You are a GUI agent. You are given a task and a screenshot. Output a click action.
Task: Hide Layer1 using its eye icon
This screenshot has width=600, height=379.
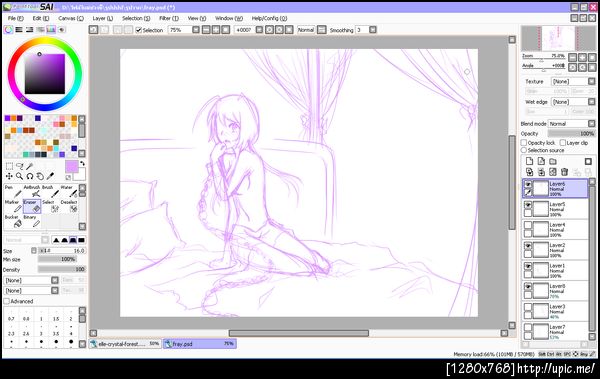click(528, 266)
